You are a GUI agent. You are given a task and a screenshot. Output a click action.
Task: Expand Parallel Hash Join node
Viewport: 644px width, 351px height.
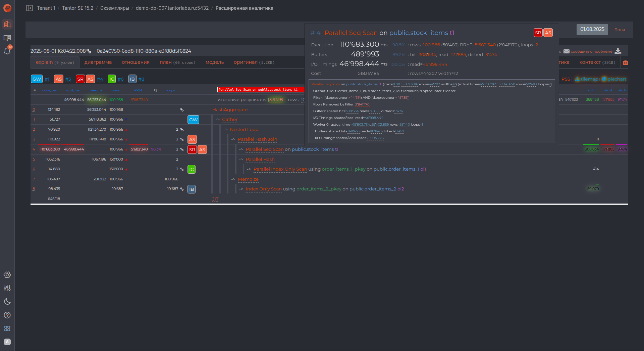[257, 139]
